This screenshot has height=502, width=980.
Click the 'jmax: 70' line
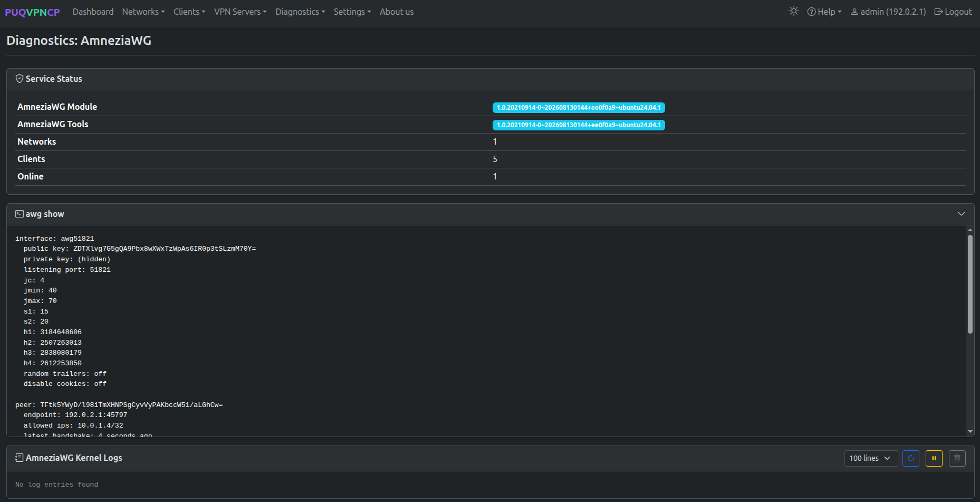(x=40, y=301)
